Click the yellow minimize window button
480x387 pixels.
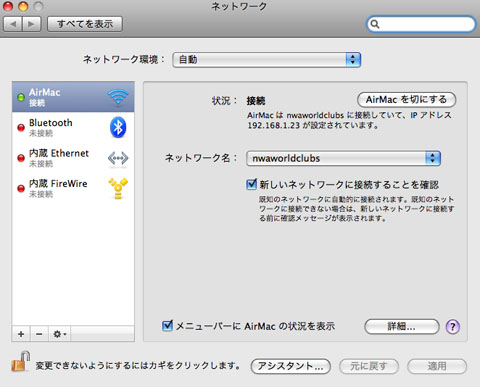(x=23, y=6)
